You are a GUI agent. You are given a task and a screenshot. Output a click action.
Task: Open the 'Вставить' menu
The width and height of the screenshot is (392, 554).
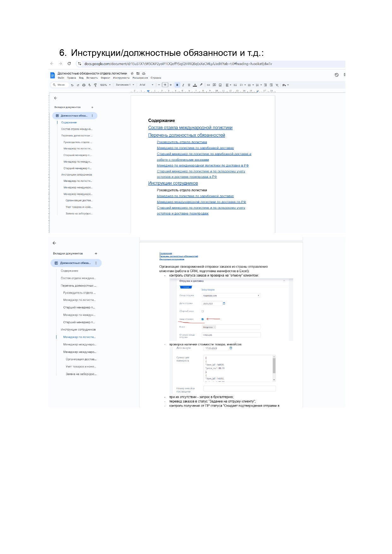tap(92, 78)
